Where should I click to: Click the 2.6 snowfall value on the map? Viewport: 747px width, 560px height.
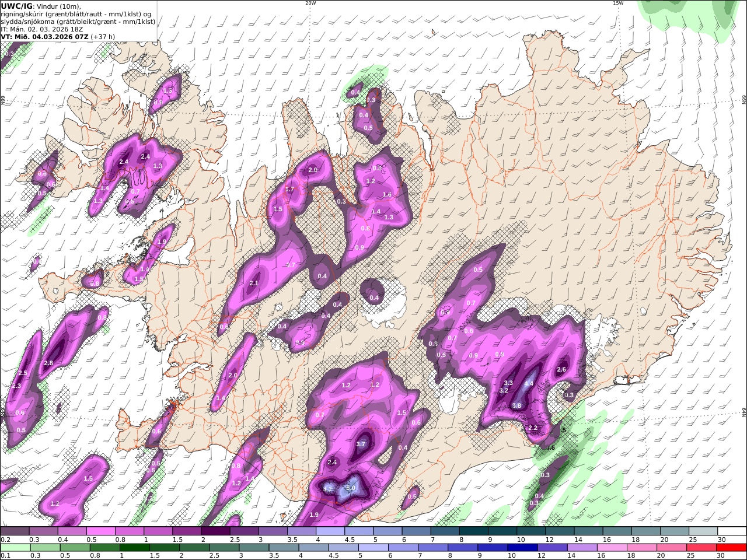point(561,370)
